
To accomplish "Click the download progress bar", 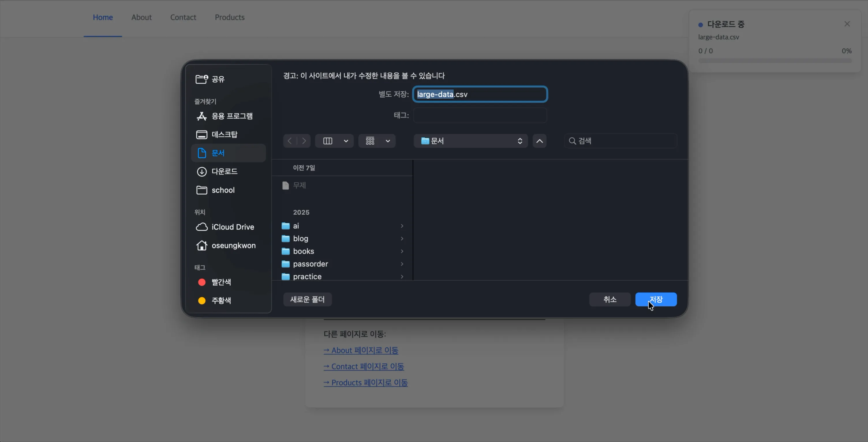I will click(775, 61).
